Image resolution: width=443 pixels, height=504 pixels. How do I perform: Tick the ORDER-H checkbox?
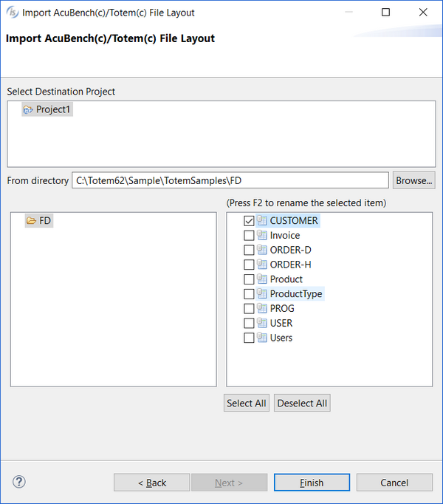[x=249, y=265]
